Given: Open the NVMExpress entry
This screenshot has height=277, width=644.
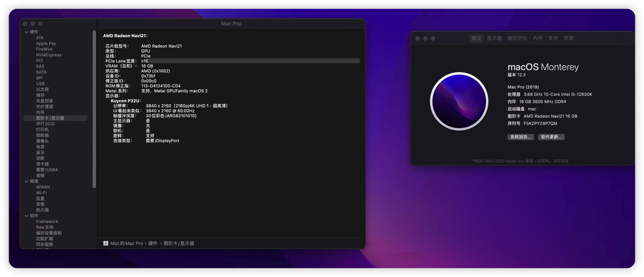Looking at the screenshot, I should 49,55.
